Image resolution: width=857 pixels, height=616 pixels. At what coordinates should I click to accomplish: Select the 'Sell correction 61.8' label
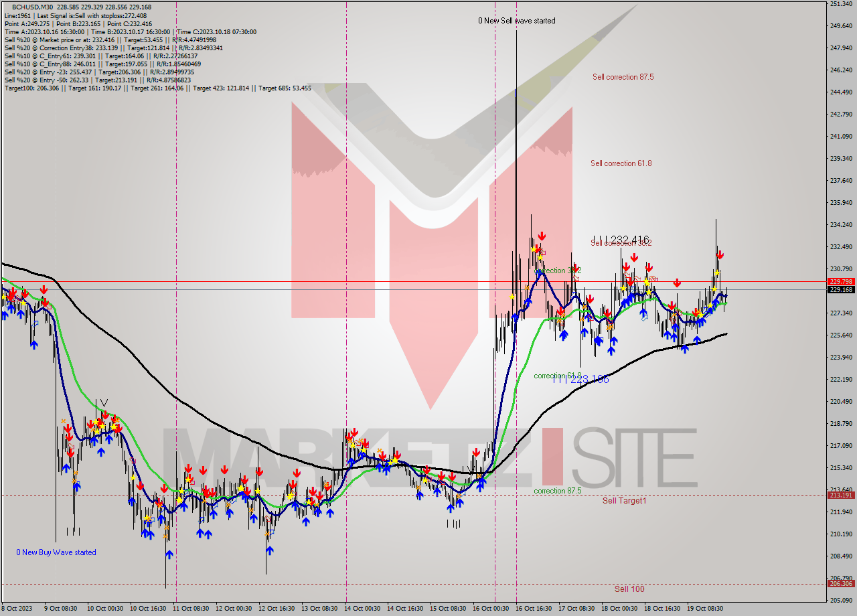pyautogui.click(x=621, y=163)
